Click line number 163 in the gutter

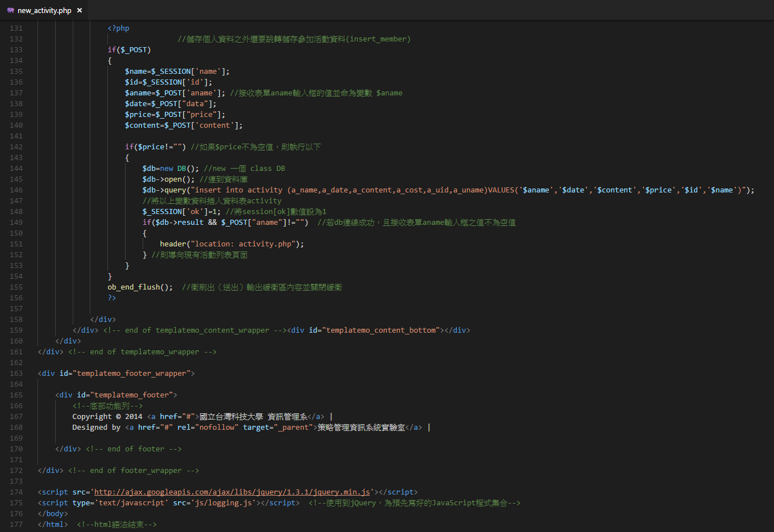16,373
